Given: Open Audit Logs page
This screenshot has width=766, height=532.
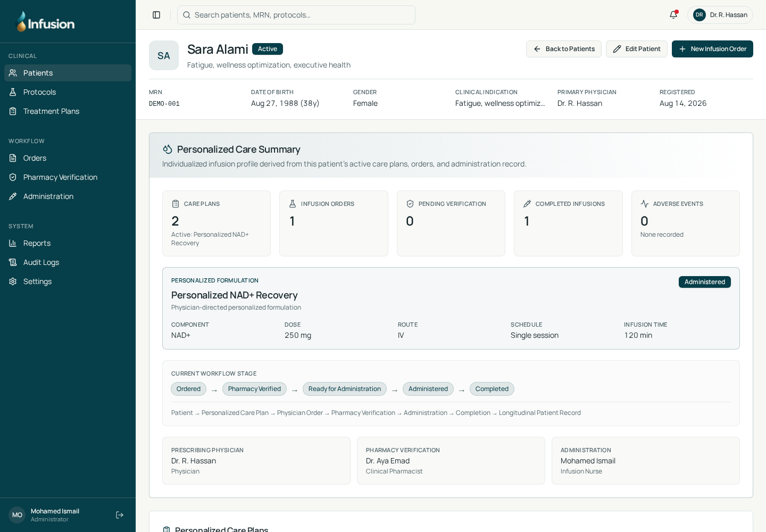Looking at the screenshot, I should 68,262.
